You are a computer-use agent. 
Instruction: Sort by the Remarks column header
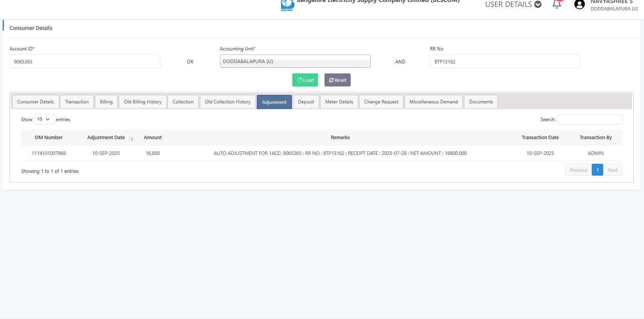340,138
